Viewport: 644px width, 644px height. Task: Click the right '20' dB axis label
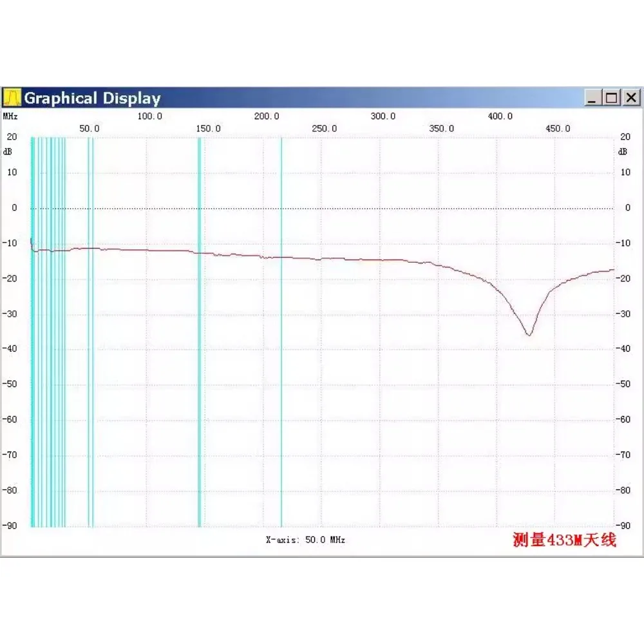point(625,137)
